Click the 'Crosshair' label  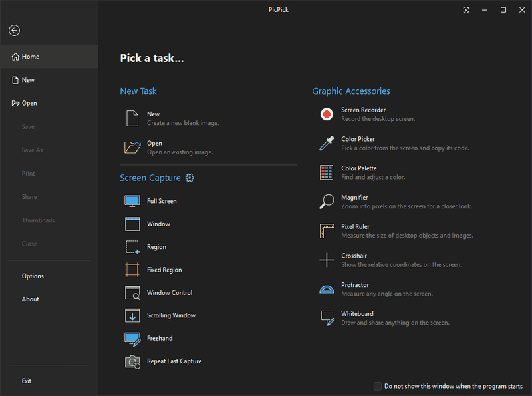(354, 256)
